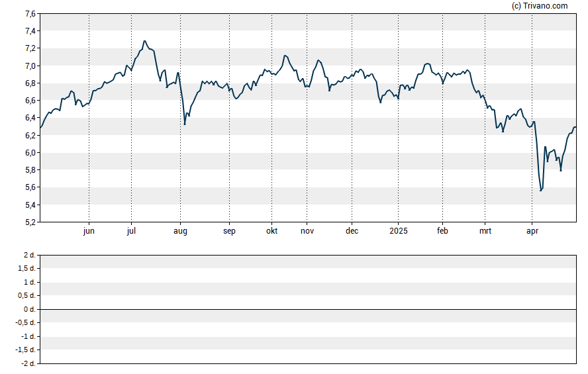Click the (c) Trivano.com credit text

(x=540, y=5)
